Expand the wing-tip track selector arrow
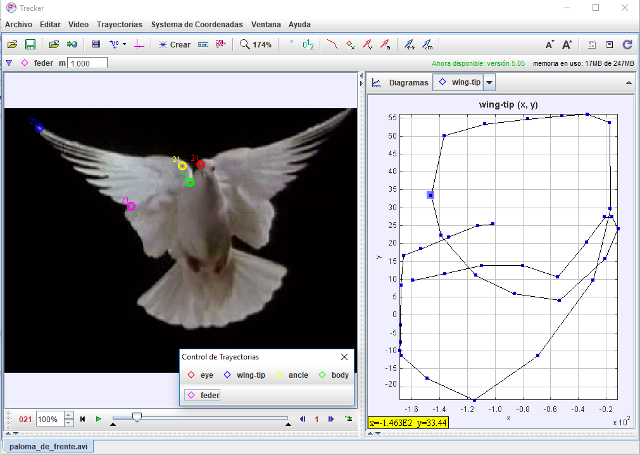The height and width of the screenshot is (455, 640). point(489,84)
